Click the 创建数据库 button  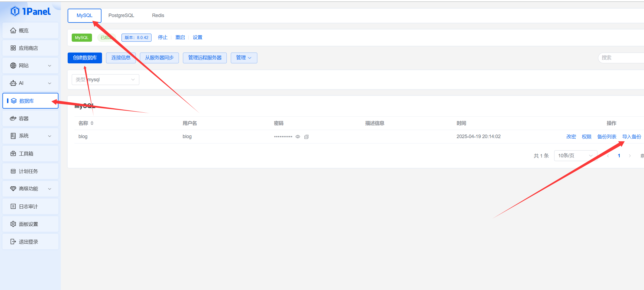coord(85,58)
